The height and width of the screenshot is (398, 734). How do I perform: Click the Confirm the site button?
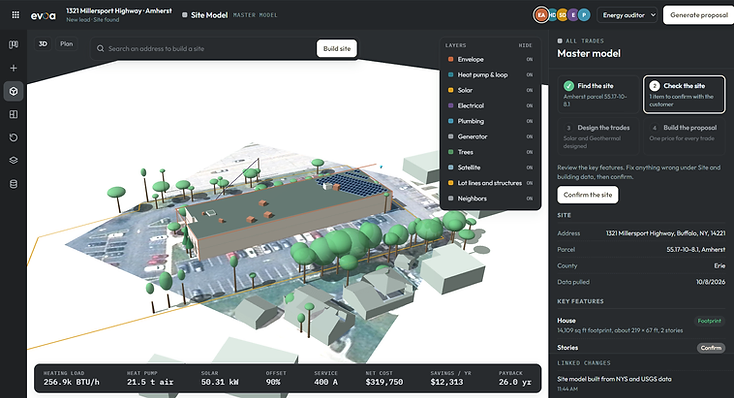[587, 195]
